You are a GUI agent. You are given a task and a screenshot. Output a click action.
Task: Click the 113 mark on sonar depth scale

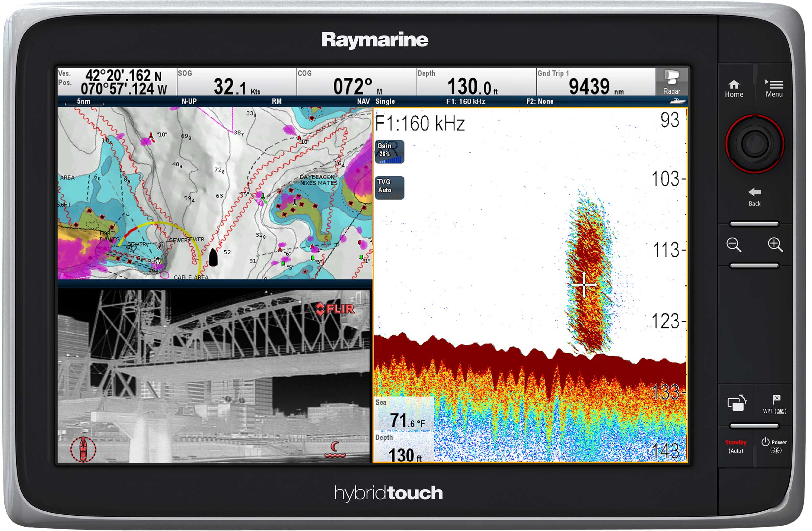666,250
